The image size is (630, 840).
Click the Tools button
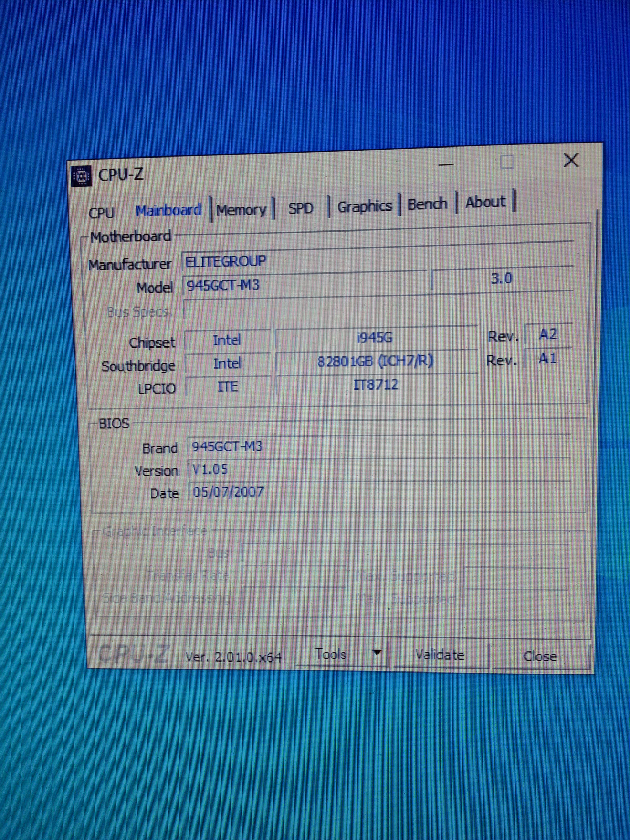click(x=331, y=654)
